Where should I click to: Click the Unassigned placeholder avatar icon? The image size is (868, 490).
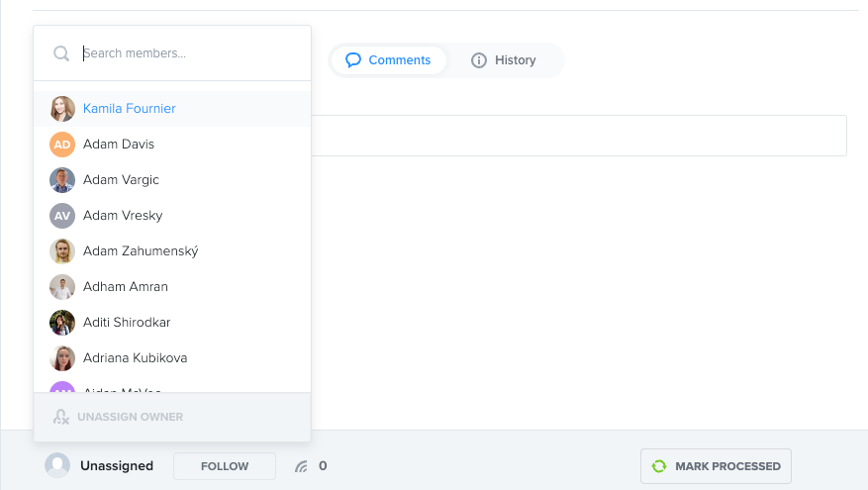(57, 465)
